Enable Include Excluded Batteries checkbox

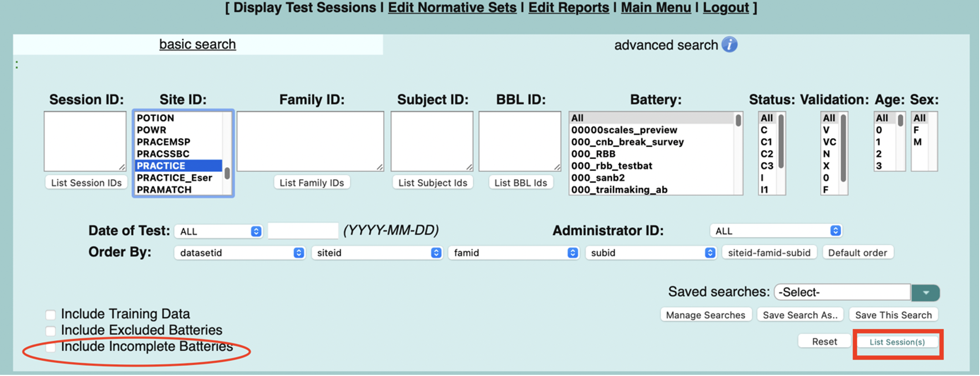pyautogui.click(x=50, y=331)
